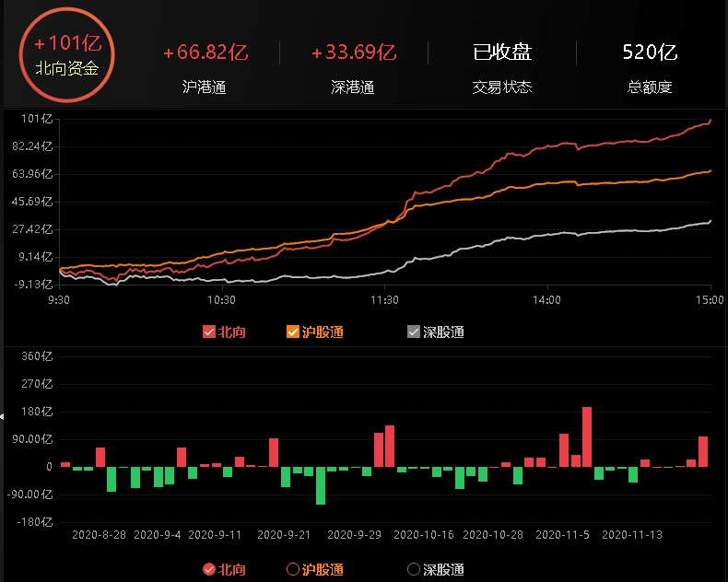This screenshot has width=728, height=582.
Task: Click the 2020-11-13 date label
Action: 632,535
